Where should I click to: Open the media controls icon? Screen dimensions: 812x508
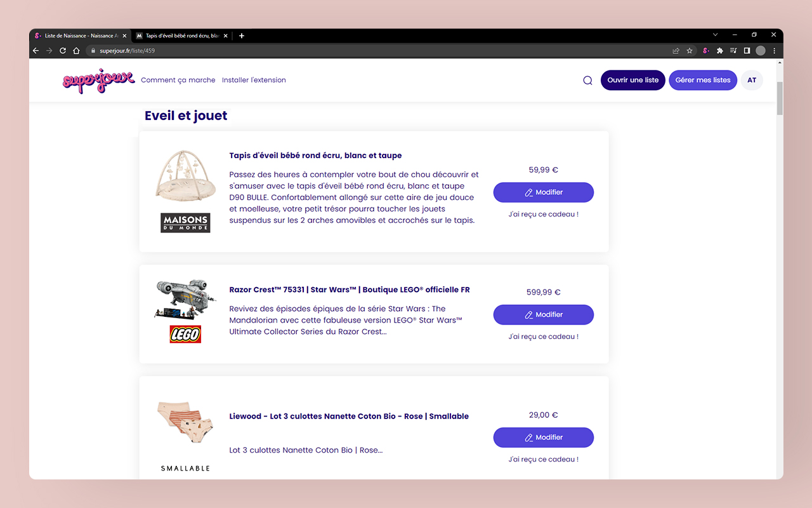tap(733, 51)
